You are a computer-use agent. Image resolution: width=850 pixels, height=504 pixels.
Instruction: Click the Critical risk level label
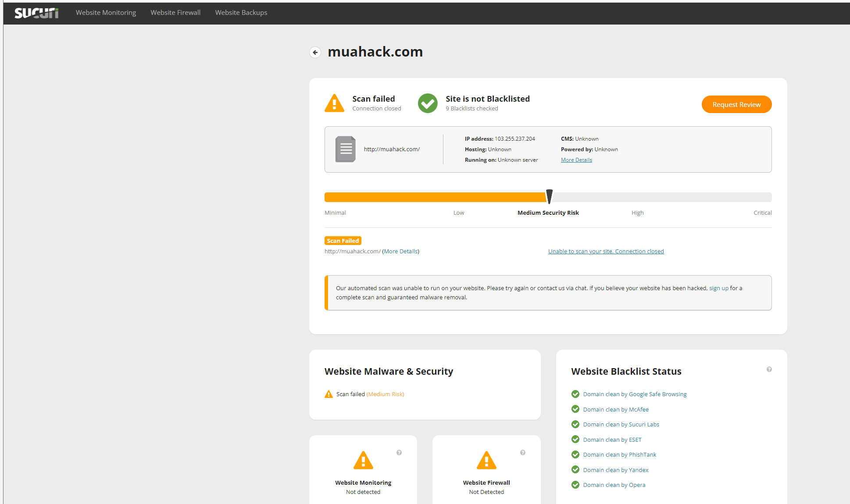click(763, 213)
